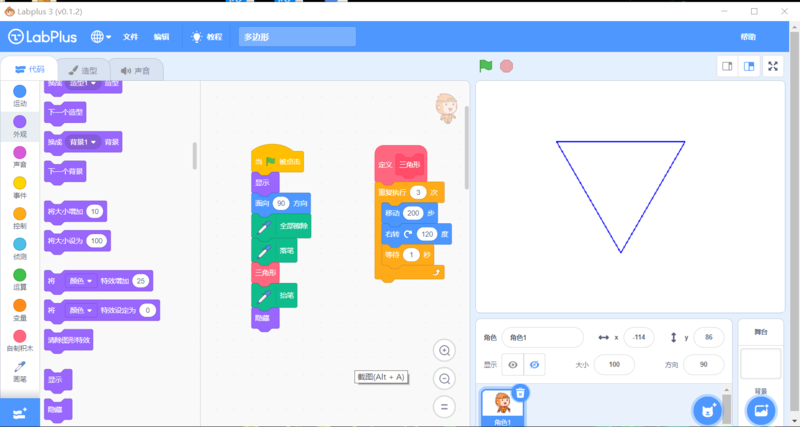This screenshot has width=800, height=427.
Task: Zoom in on the code workspace
Action: pyautogui.click(x=445, y=350)
